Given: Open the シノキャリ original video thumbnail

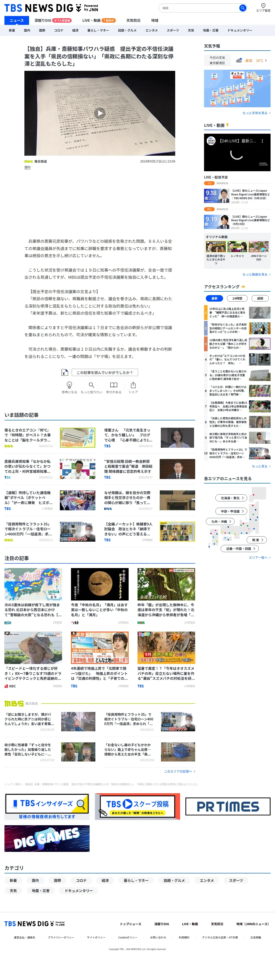Looking at the screenshot, I should (237, 246).
